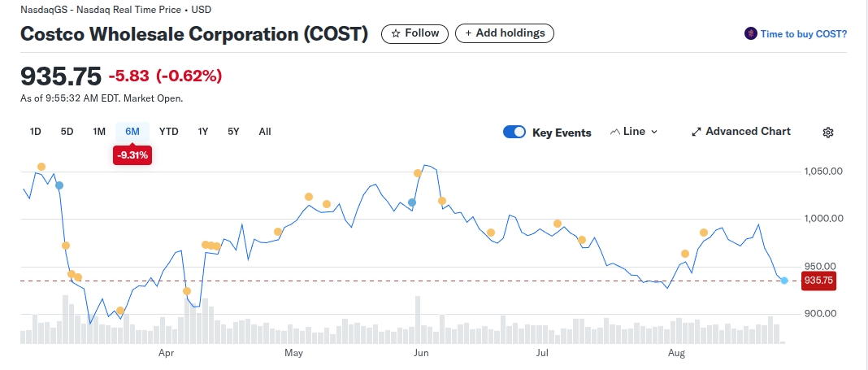Click the highest orange event dot near June
Viewport: 868px width, 370px height.
coord(418,173)
